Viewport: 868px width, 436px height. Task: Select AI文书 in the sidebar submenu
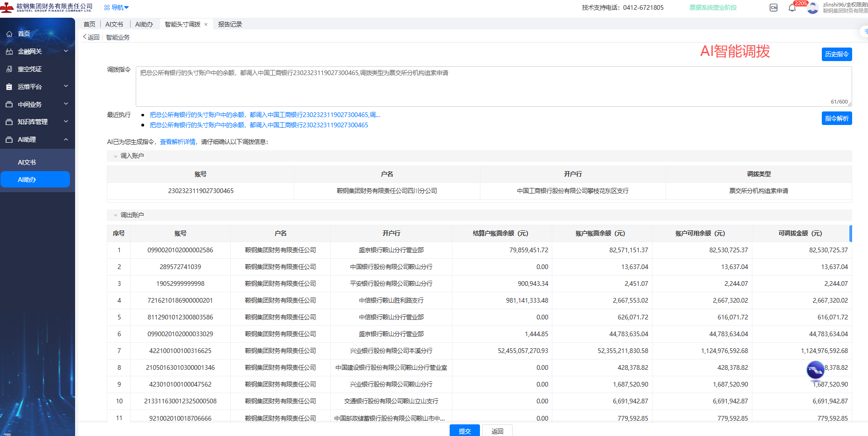point(27,162)
